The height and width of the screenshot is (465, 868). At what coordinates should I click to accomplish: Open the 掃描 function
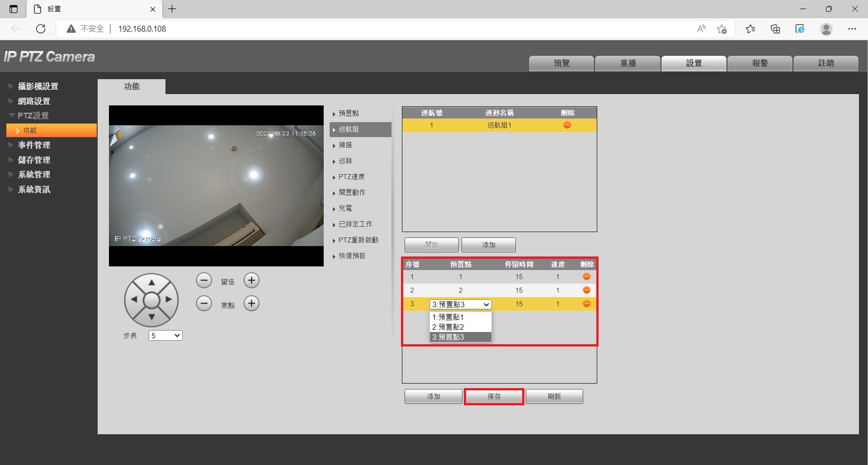click(x=360, y=145)
